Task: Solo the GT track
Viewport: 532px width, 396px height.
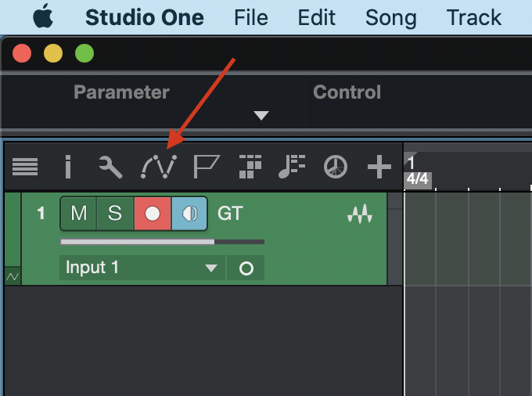Action: point(115,214)
